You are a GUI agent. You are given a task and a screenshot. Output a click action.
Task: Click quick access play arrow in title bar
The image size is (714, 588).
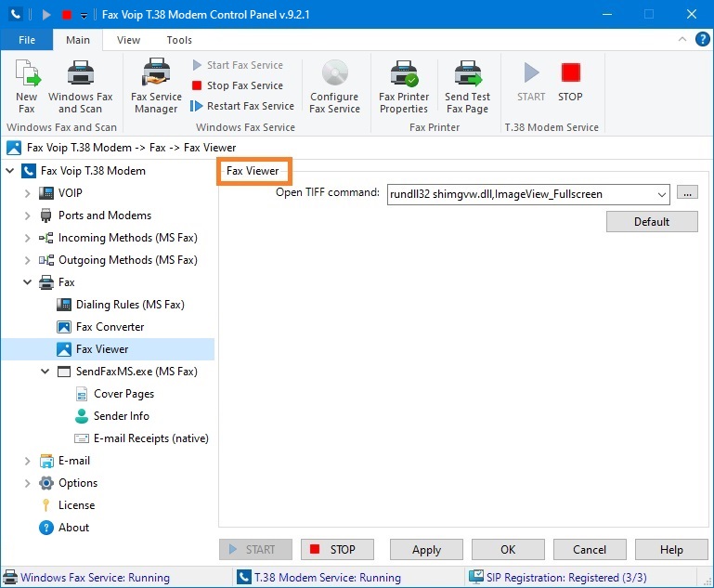point(46,15)
